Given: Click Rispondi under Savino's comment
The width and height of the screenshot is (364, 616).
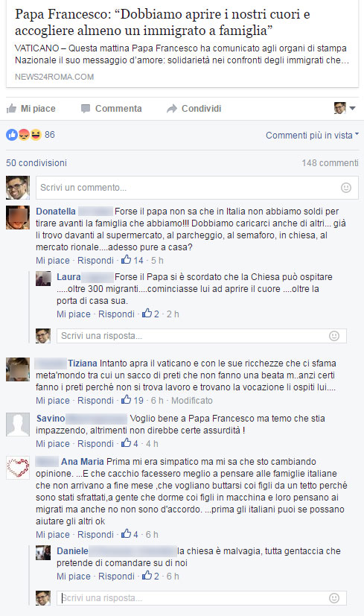Looking at the screenshot, I should (95, 443).
